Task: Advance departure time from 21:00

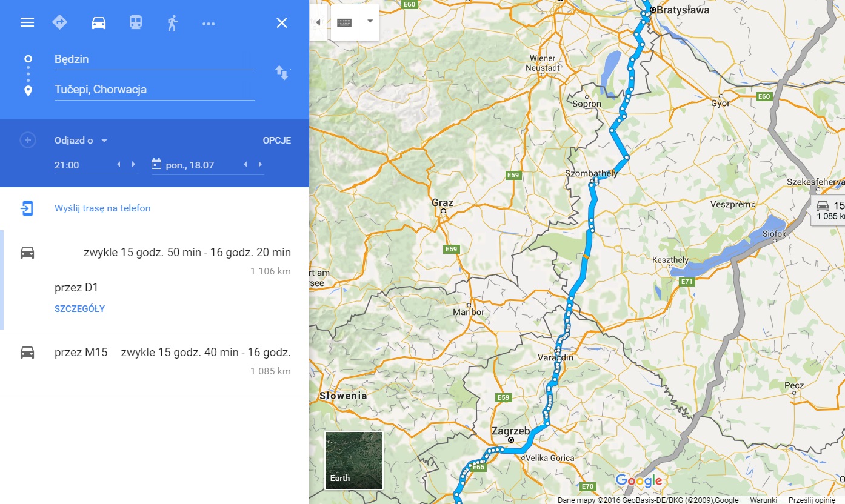Action: tap(133, 165)
